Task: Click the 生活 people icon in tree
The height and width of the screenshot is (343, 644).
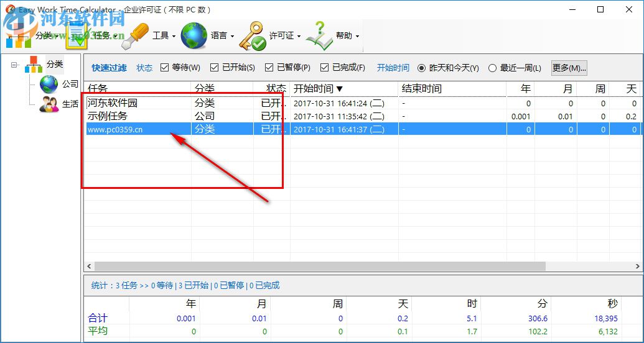Action: [x=49, y=104]
